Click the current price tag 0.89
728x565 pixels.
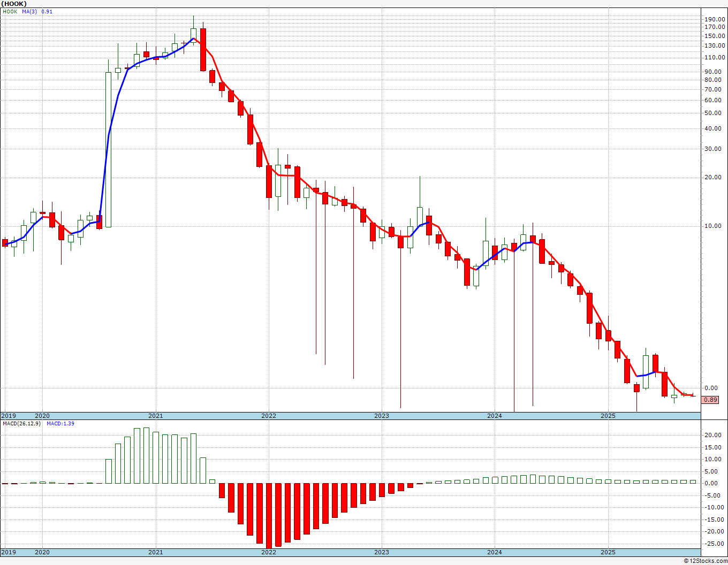tap(710, 400)
